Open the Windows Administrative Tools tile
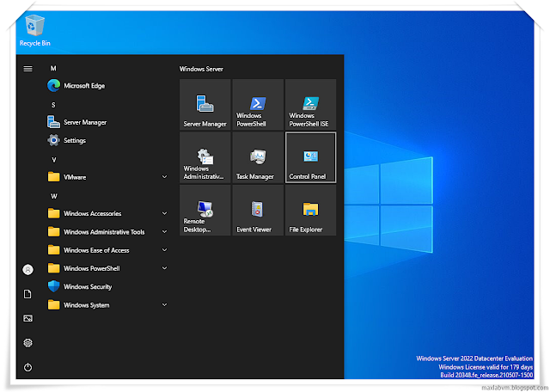Viewport: 550px width, 392px height. 205,157
